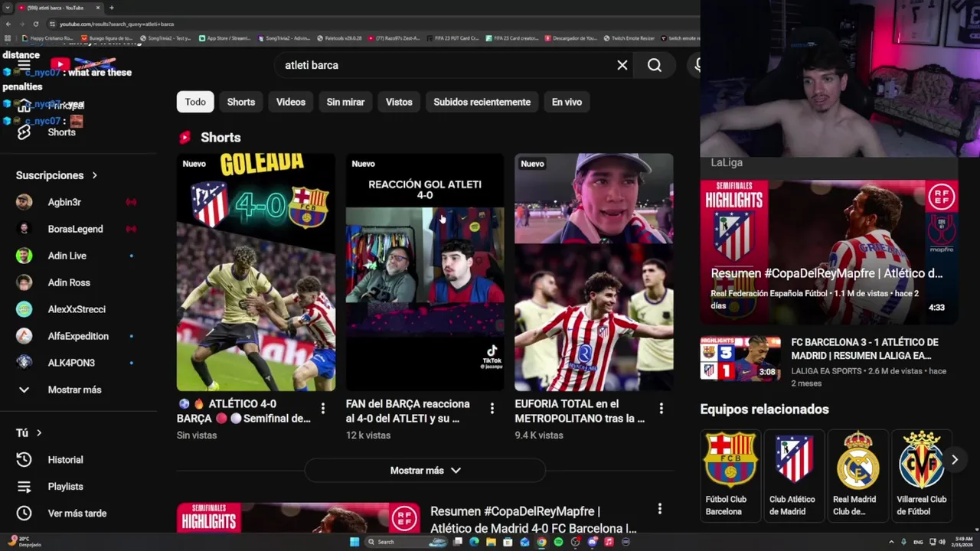The height and width of the screenshot is (551, 980).
Task: Go back in browser history
Action: [x=8, y=24]
